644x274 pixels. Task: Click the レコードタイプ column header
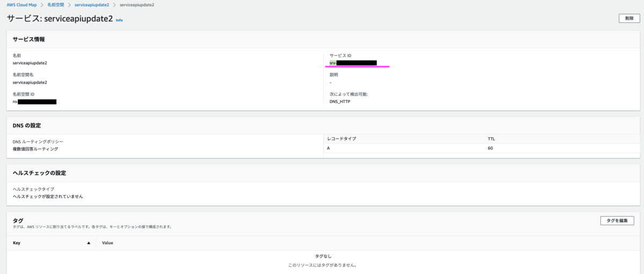(x=341, y=139)
